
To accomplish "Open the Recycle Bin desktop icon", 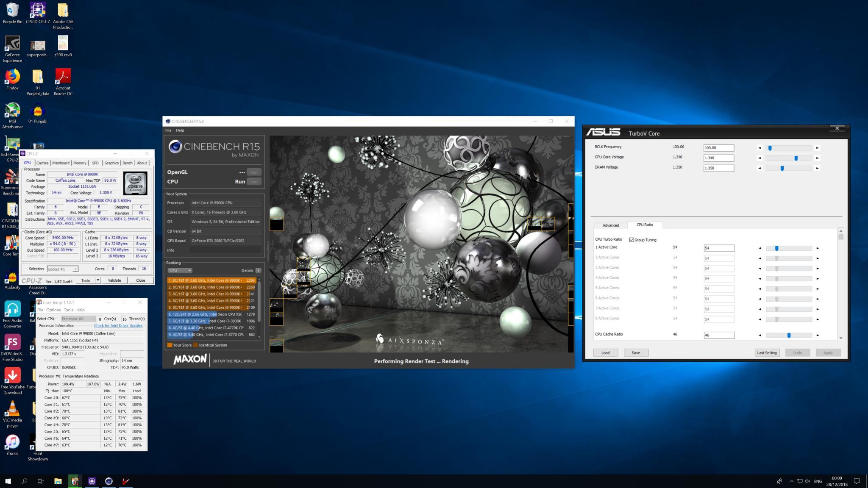I will (x=12, y=13).
